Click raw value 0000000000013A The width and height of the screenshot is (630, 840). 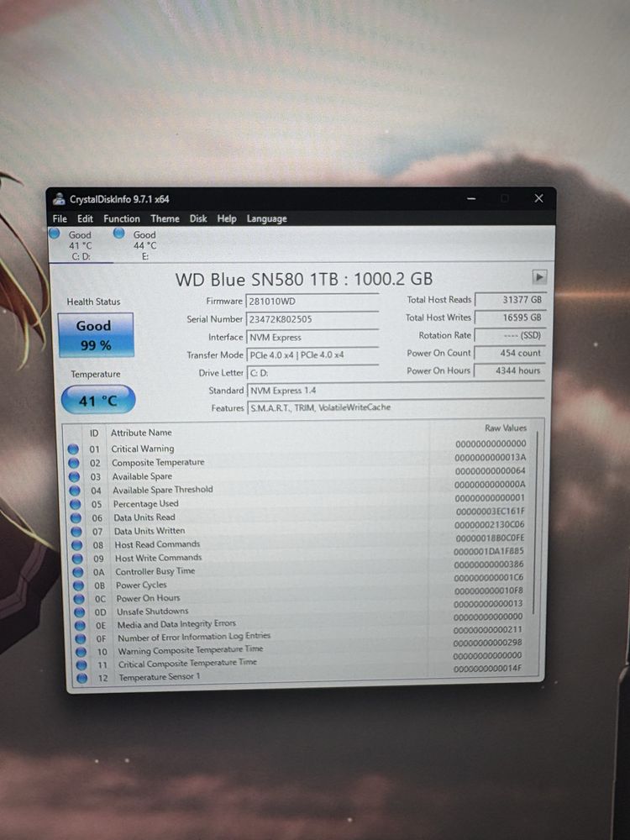click(x=491, y=458)
